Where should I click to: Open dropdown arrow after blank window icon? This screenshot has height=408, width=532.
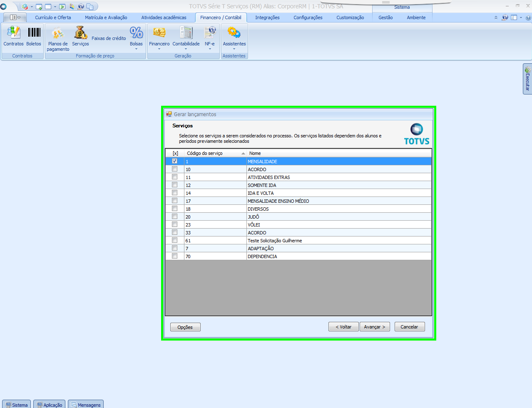pyautogui.click(x=55, y=7)
